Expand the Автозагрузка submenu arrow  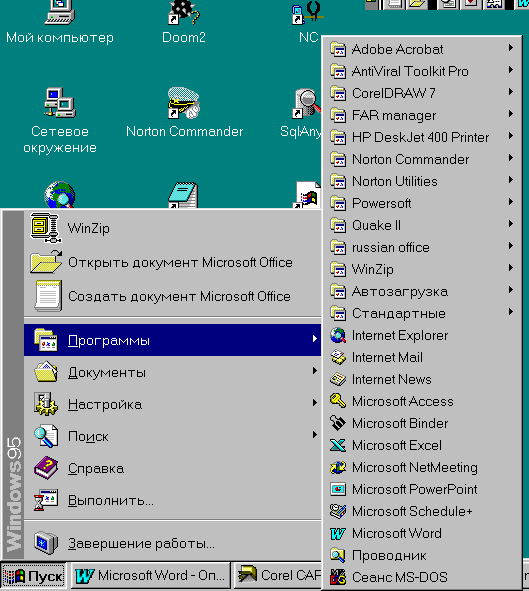[x=511, y=289]
